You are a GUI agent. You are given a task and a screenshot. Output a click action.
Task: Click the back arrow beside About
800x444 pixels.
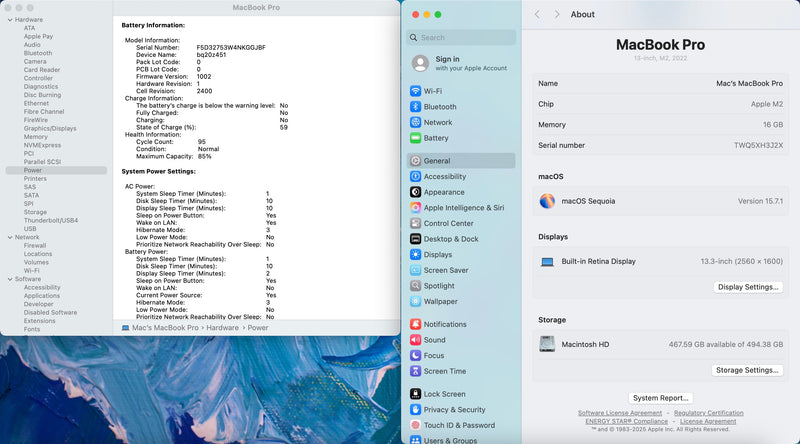pos(537,15)
